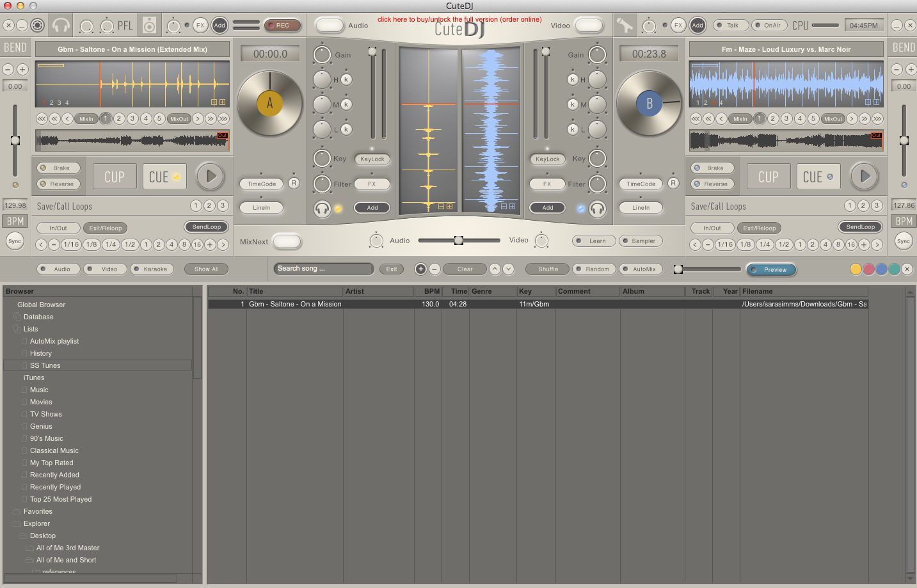Open the History list
The height and width of the screenshot is (588, 917).
(x=41, y=353)
